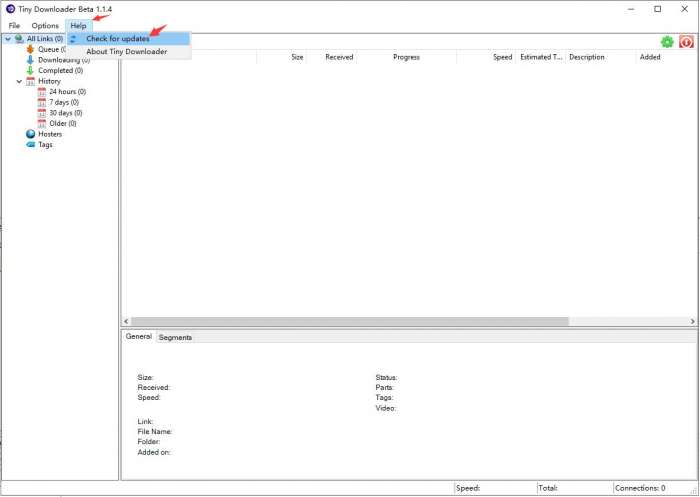Click the Status: label in General tab
This screenshot has width=700, height=497.
coord(386,377)
